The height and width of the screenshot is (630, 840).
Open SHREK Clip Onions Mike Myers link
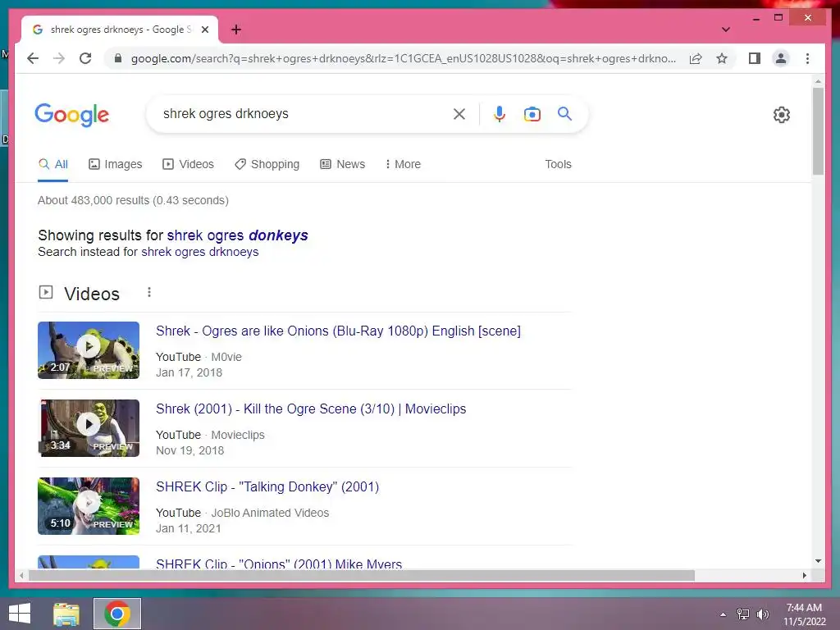pos(279,563)
